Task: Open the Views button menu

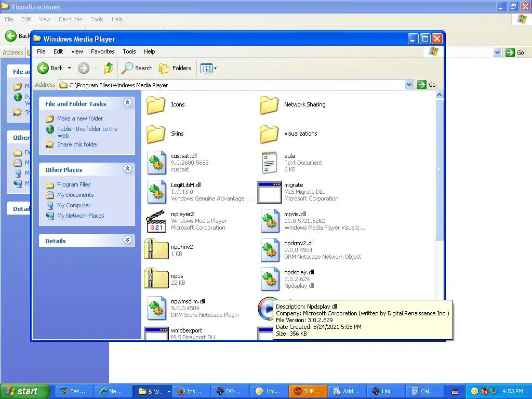Action: [x=208, y=68]
